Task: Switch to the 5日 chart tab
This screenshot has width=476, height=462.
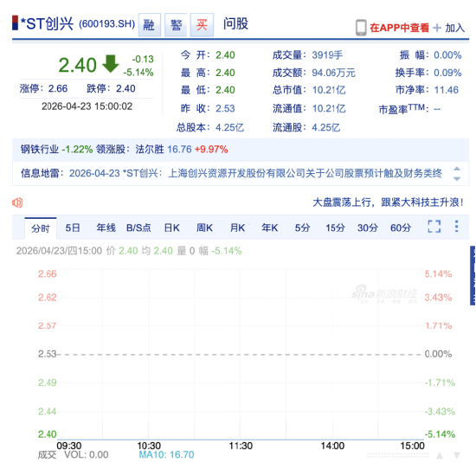Action: pos(73,228)
